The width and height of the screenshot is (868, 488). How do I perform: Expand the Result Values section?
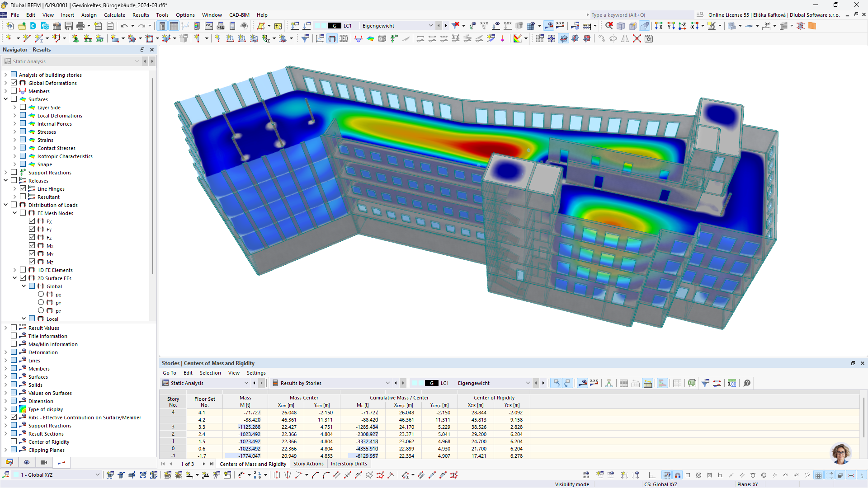tap(5, 328)
